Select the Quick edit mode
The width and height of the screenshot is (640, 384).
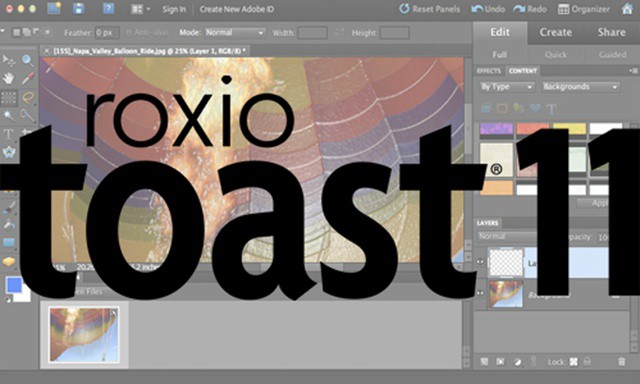point(556,55)
